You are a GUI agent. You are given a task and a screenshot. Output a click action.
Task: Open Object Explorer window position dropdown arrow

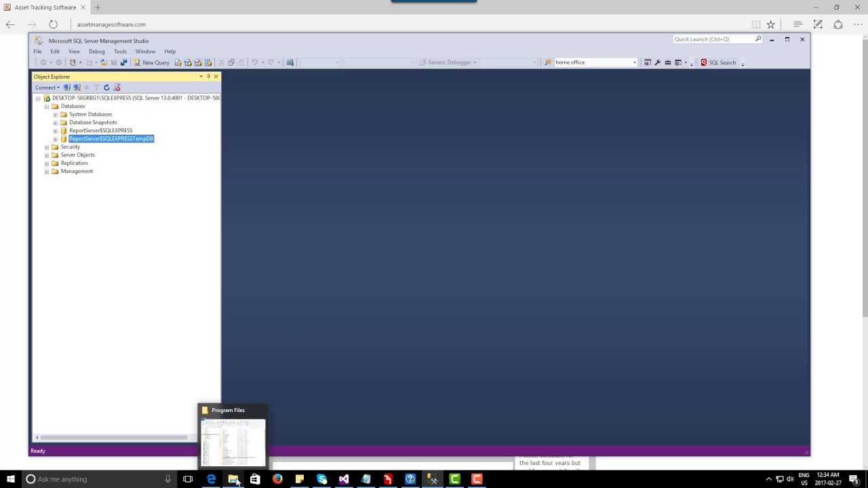[201, 77]
